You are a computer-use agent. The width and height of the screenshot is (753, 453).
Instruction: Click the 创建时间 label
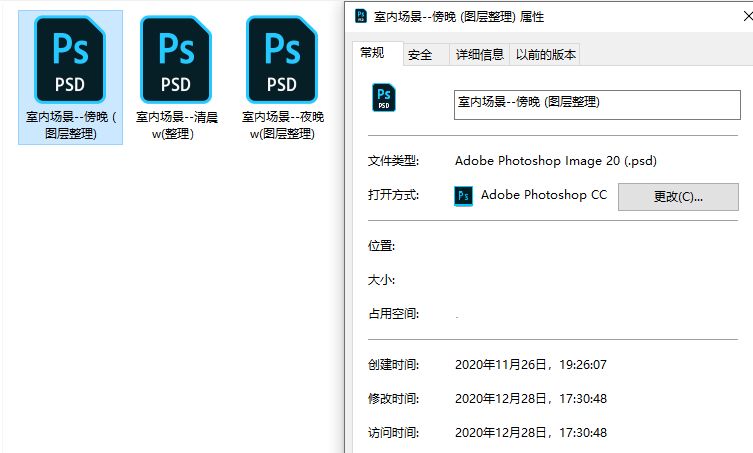(x=393, y=365)
